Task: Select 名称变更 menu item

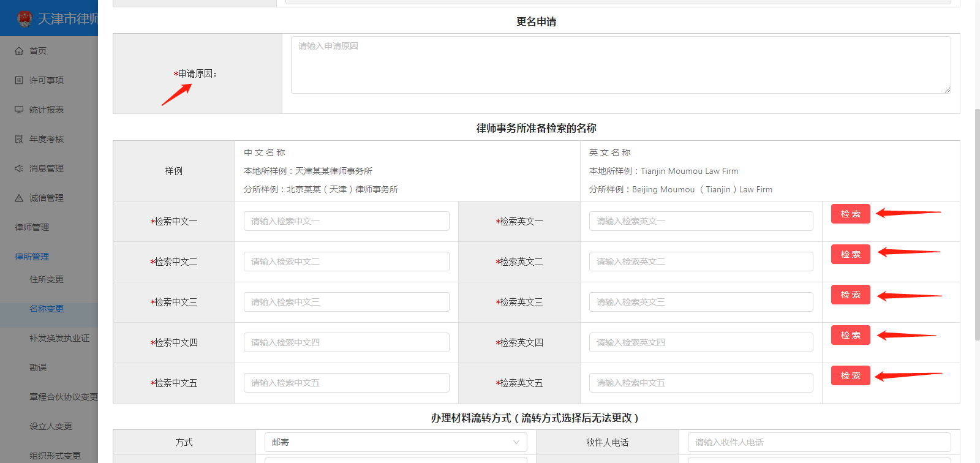Action: tap(47, 309)
